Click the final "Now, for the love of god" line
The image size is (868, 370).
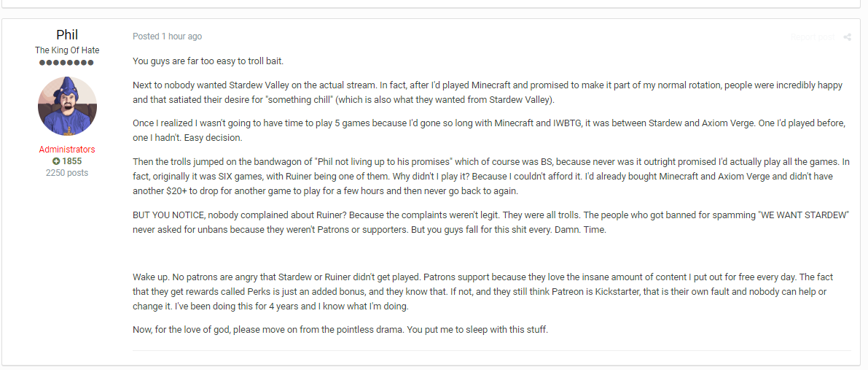340,330
